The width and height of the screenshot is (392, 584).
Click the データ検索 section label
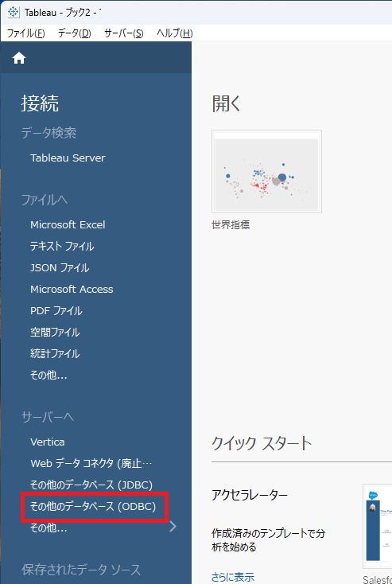coord(49,133)
